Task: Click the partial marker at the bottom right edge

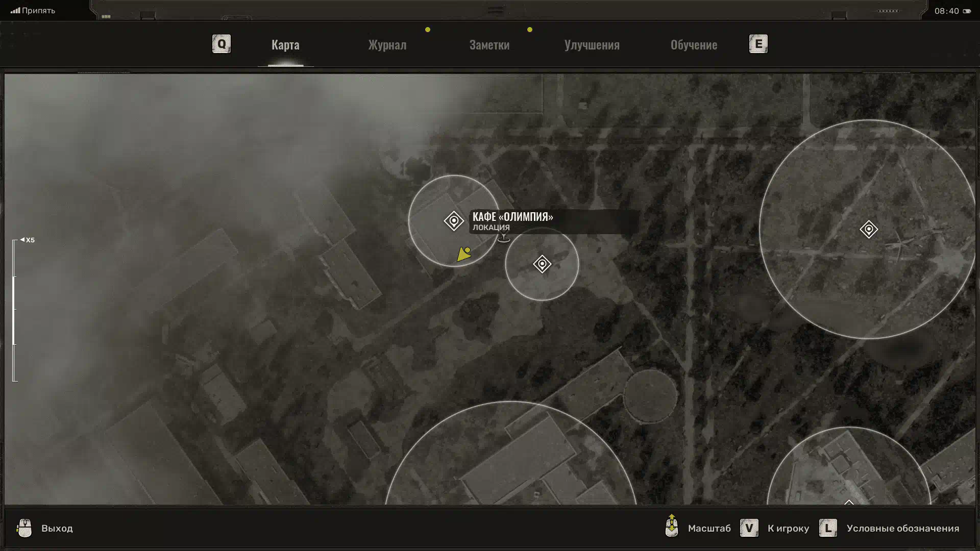Action: click(848, 502)
